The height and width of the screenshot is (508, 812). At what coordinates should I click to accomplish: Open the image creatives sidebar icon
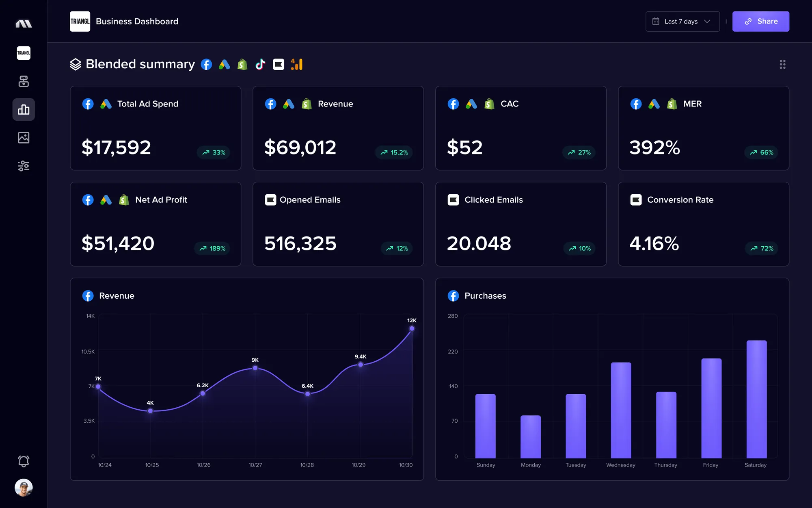coord(24,138)
